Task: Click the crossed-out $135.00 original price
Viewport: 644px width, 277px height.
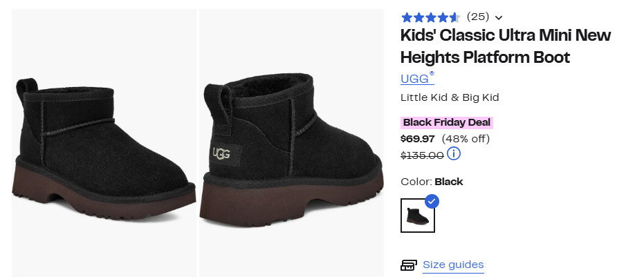Action: pyautogui.click(x=422, y=155)
